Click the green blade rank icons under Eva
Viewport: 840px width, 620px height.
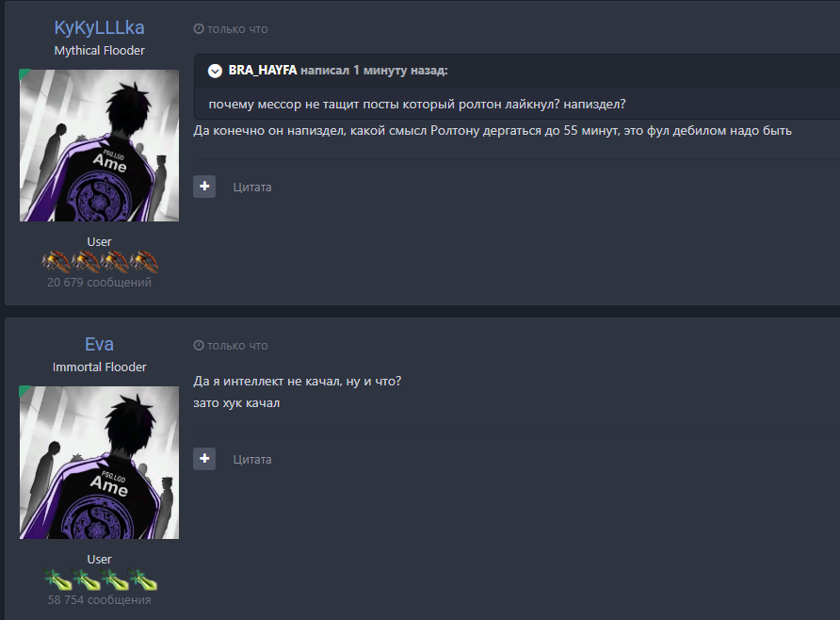coord(100,579)
